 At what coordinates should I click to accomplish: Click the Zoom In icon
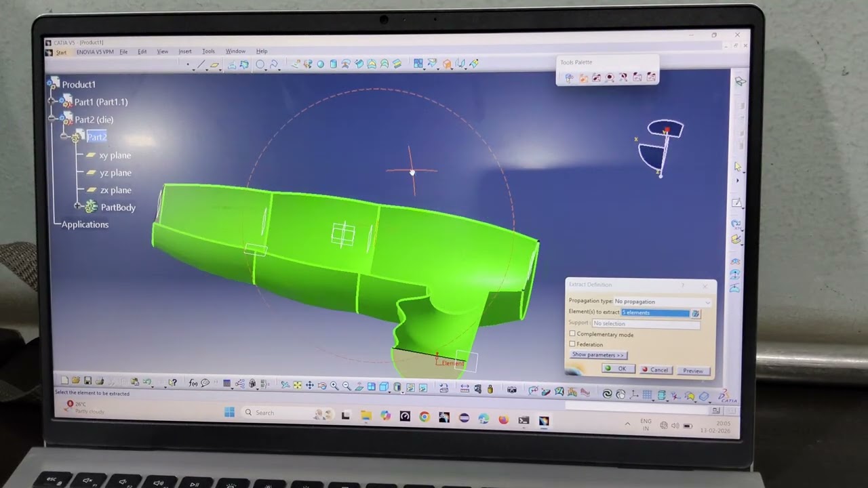[334, 386]
